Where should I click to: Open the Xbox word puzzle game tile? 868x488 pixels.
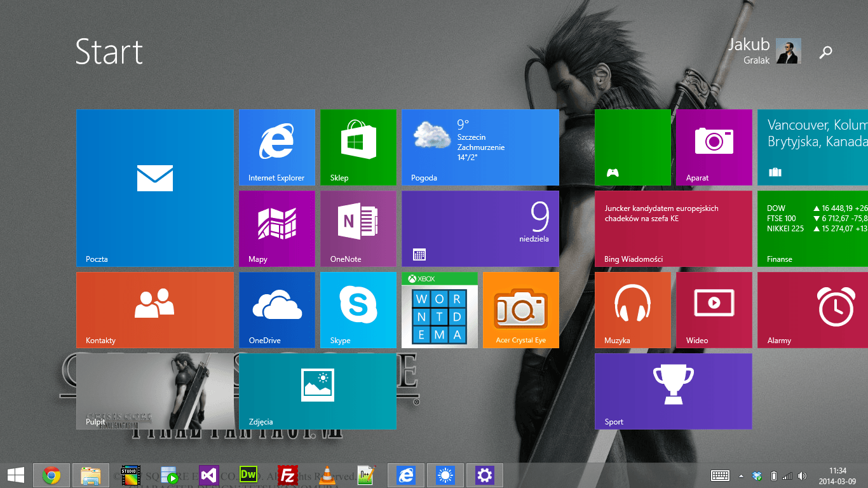(440, 310)
